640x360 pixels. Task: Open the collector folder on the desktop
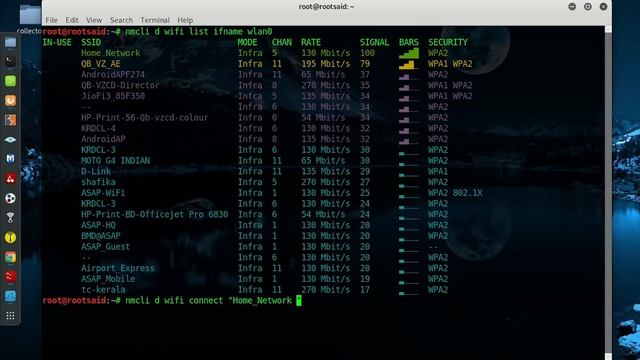click(x=29, y=19)
